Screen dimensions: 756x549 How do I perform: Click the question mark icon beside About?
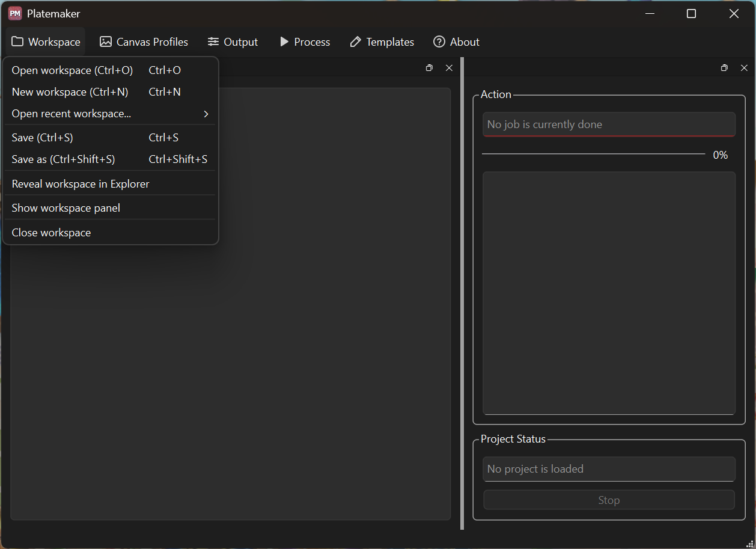click(x=439, y=41)
